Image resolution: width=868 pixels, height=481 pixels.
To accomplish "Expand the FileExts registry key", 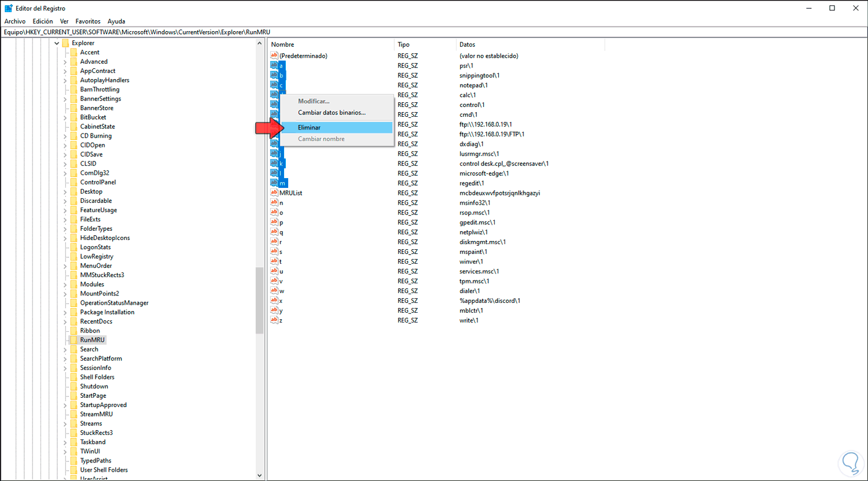I will click(64, 219).
